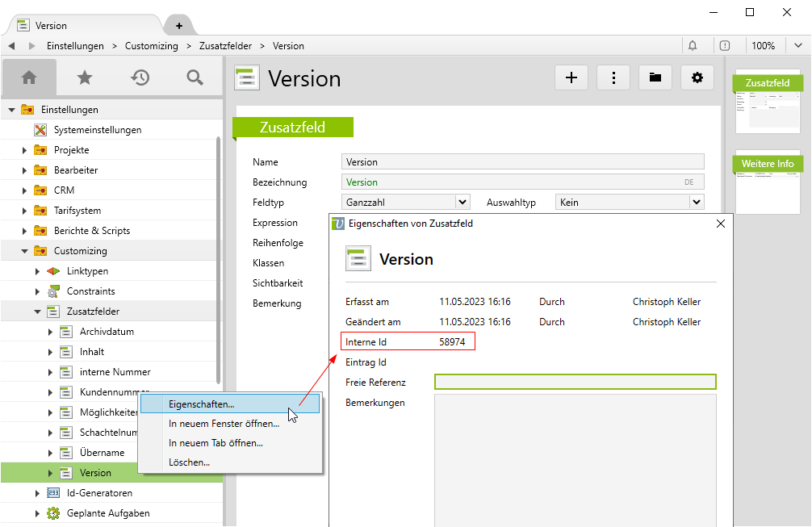Click the Freie Referenz input field
Viewport: 812px width, 527px height.
pos(575,383)
